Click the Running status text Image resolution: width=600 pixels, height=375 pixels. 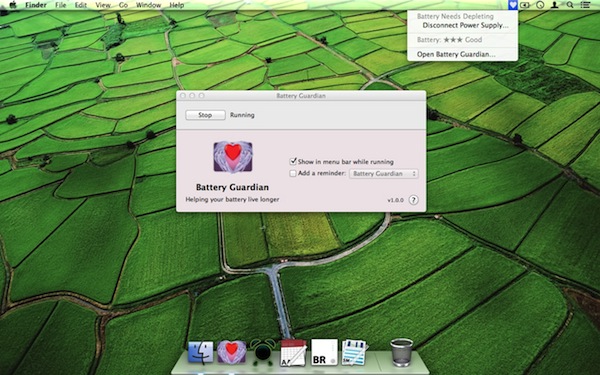[x=242, y=115]
